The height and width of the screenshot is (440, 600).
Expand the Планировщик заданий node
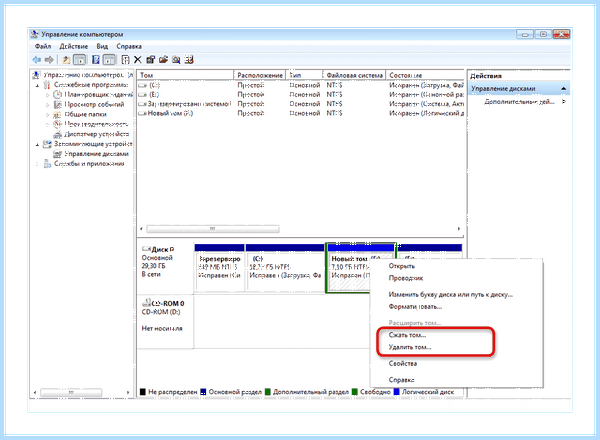47,95
